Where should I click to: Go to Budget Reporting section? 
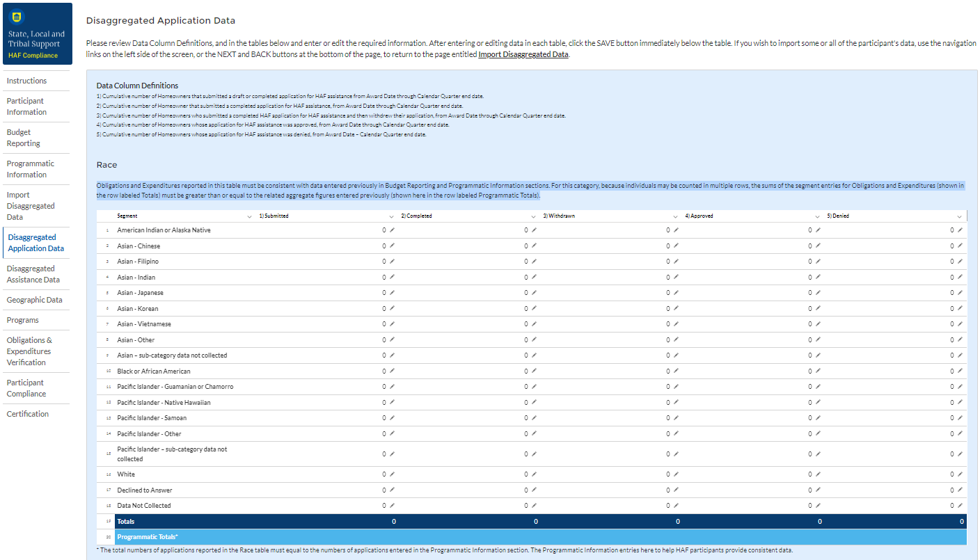pos(24,138)
